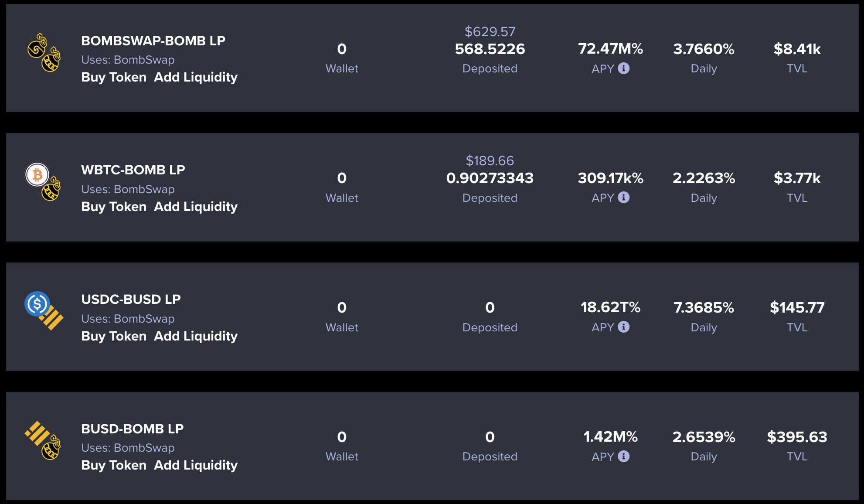Image resolution: width=864 pixels, height=504 pixels.
Task: Expand the USDC-BUSD LP vault title
Action: (x=131, y=299)
